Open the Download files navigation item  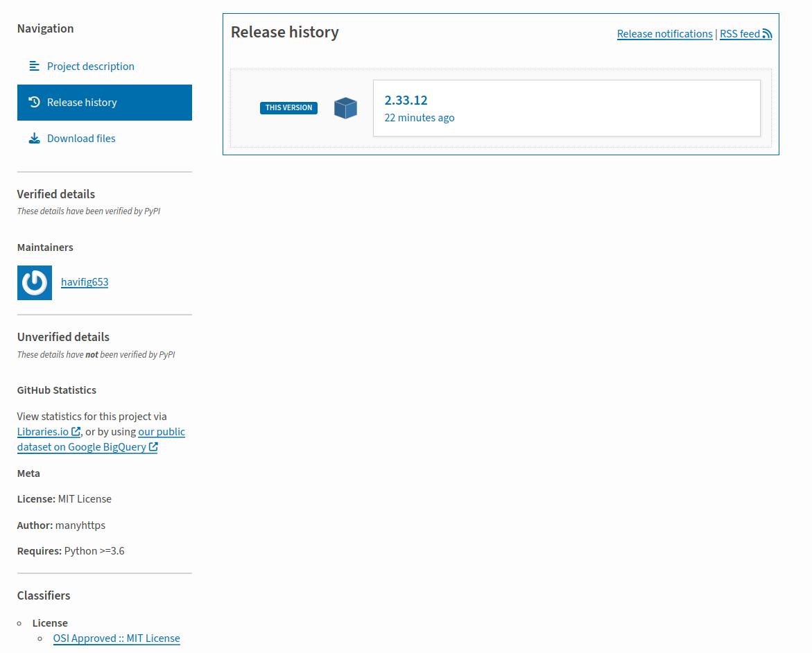pos(104,138)
